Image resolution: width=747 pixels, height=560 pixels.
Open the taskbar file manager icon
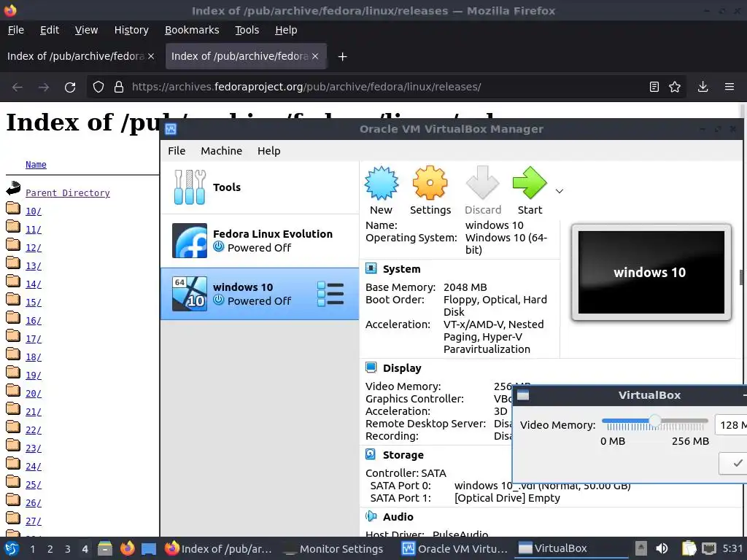pos(105,548)
